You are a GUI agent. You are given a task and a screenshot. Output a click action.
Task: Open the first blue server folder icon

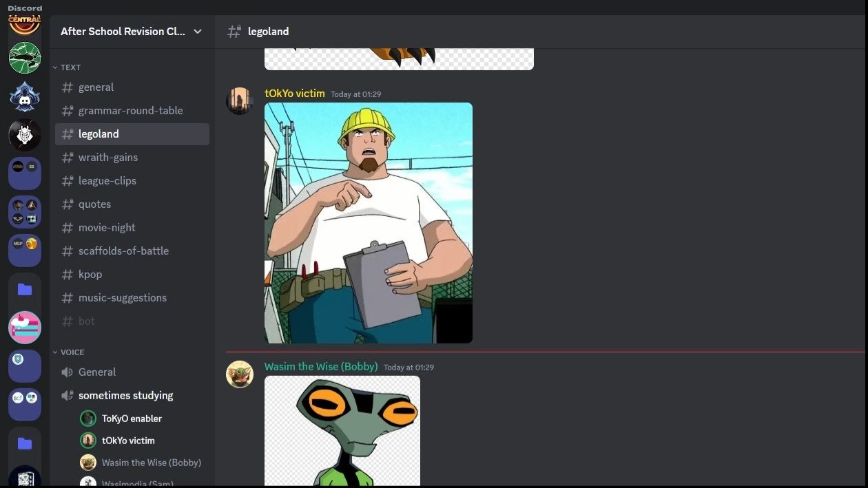(x=25, y=289)
